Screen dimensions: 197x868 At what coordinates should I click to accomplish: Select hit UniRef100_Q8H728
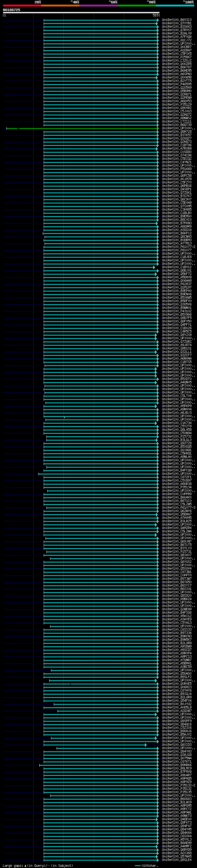pyautogui.click(x=177, y=132)
